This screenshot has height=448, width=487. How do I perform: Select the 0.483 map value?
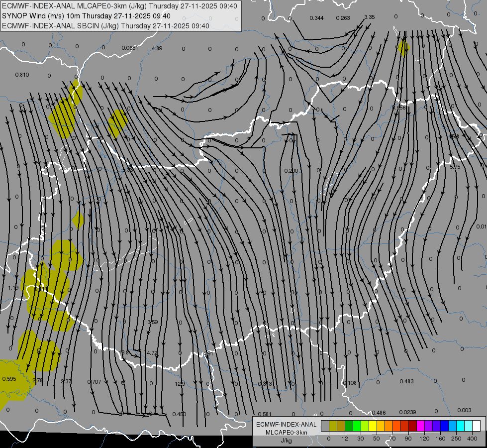pos(406,381)
